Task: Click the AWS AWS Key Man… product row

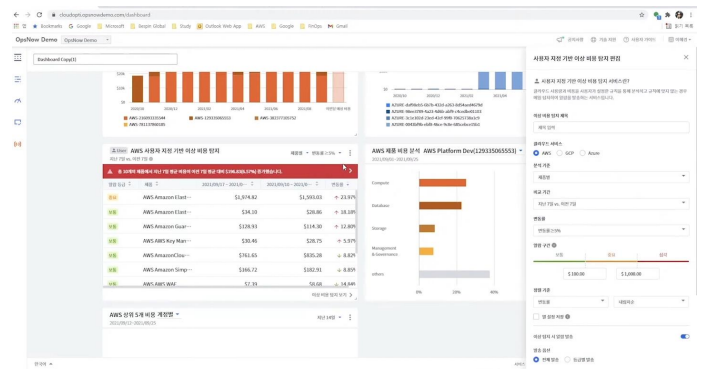Action: point(230,241)
